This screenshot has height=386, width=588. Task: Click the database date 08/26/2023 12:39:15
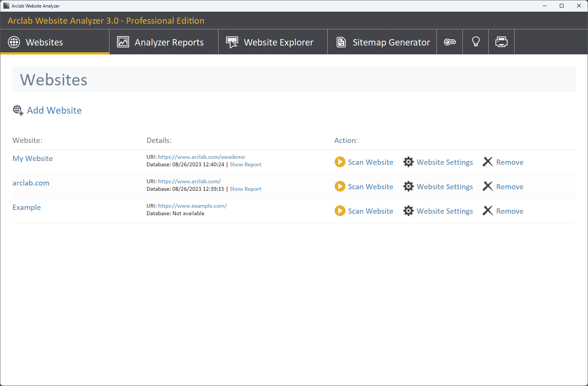point(198,189)
